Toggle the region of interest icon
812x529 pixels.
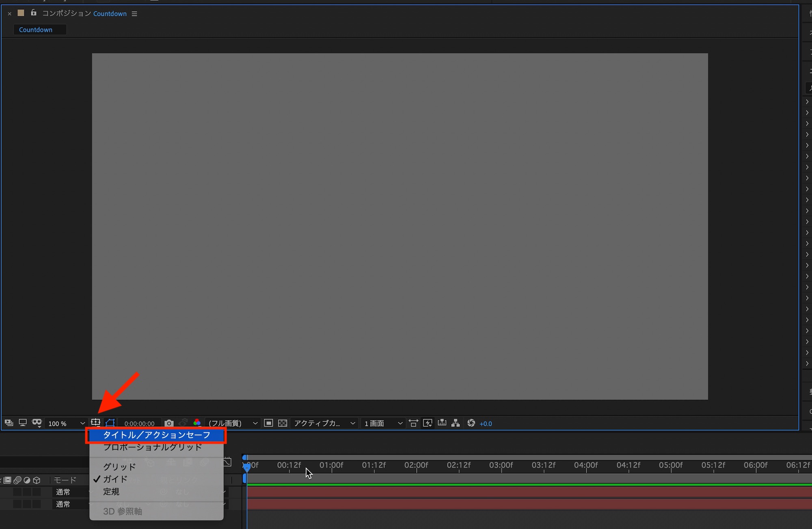268,423
